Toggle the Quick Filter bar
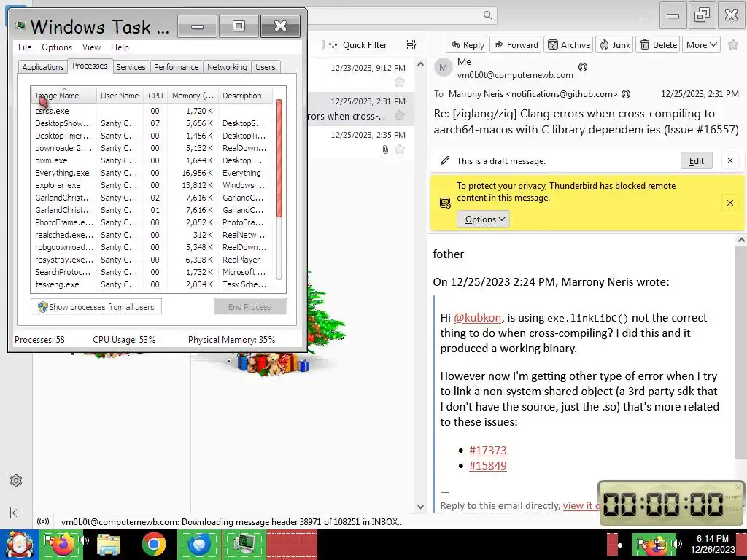Image resolution: width=747 pixels, height=560 pixels. [x=358, y=44]
